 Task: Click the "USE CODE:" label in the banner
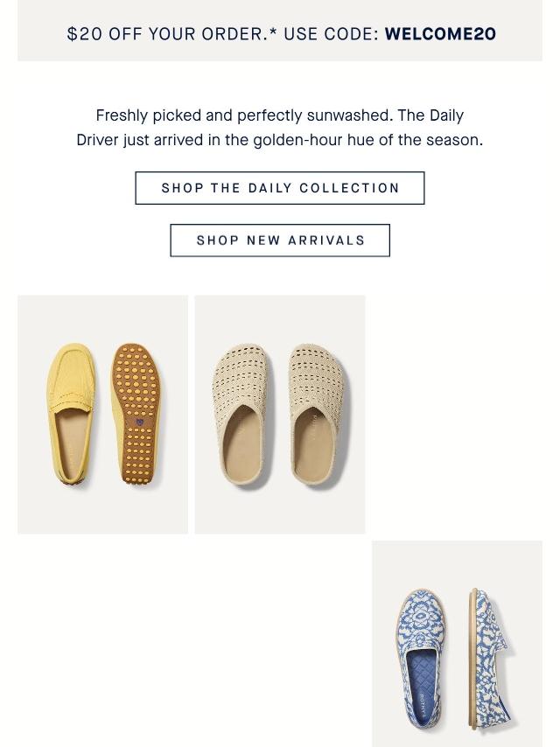[332, 34]
